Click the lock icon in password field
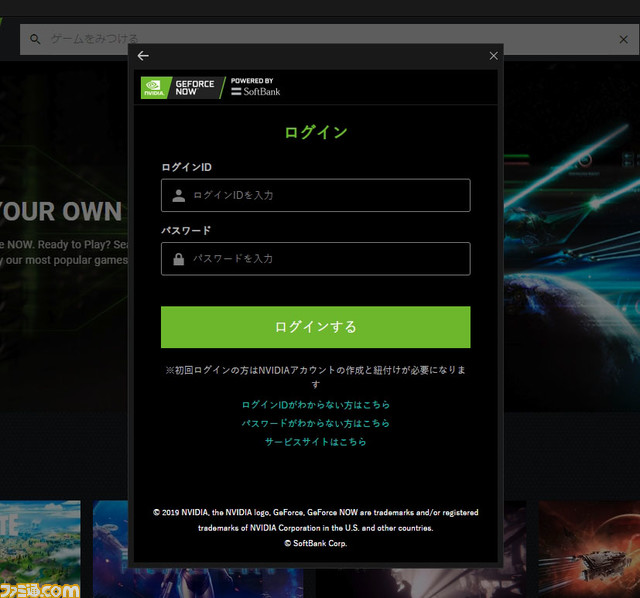 coord(178,259)
